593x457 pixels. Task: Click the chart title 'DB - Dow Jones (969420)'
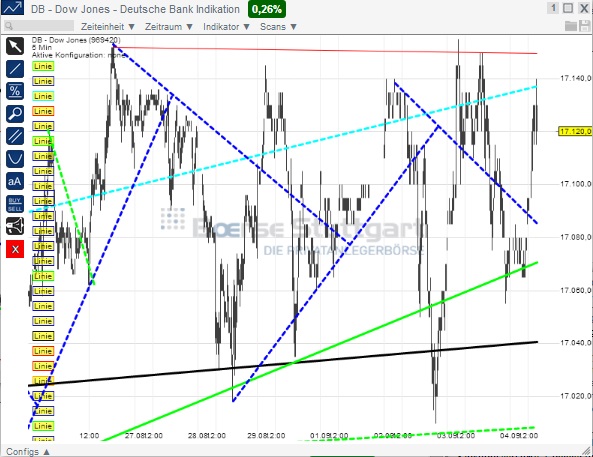click(x=76, y=40)
